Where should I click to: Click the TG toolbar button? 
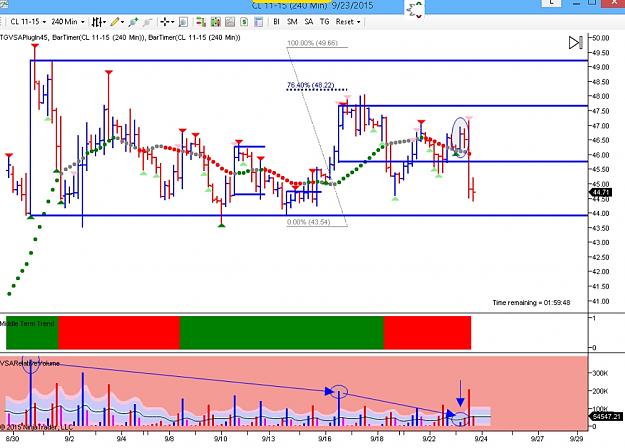[324, 22]
